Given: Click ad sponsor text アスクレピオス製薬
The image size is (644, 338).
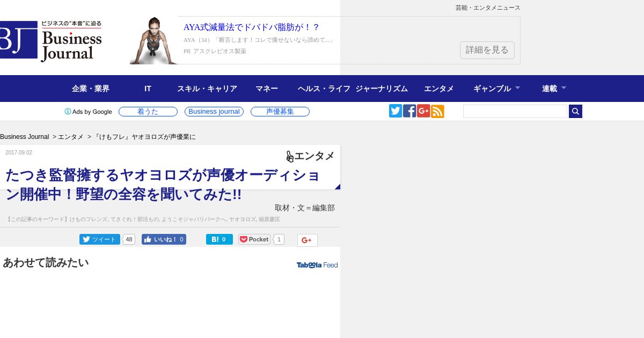Looking at the screenshot, I should [219, 51].
